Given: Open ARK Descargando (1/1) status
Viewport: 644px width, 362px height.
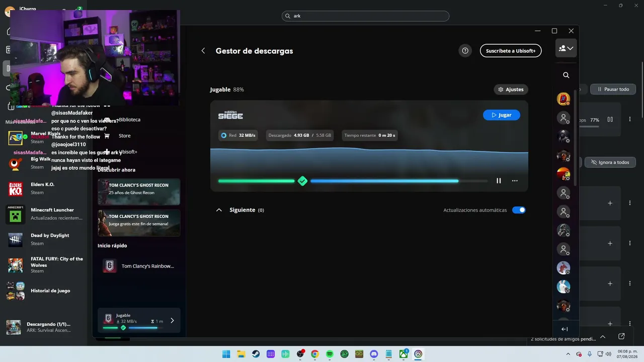Looking at the screenshot, I should point(43,327).
